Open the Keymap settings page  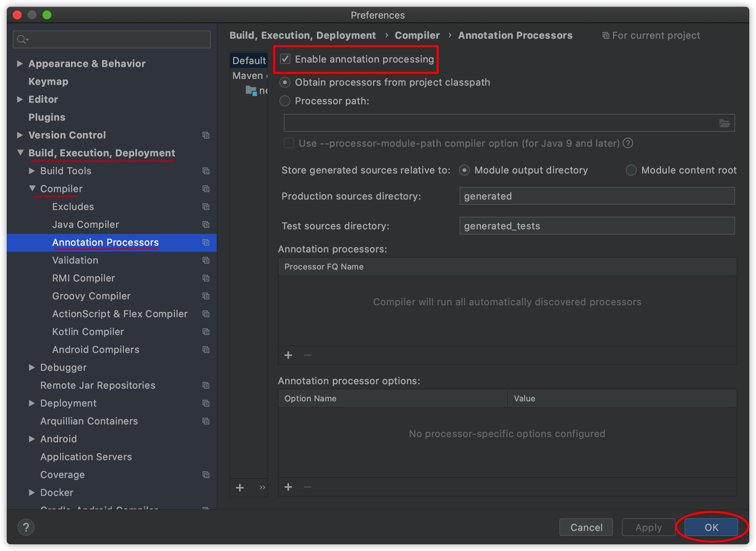(x=48, y=82)
